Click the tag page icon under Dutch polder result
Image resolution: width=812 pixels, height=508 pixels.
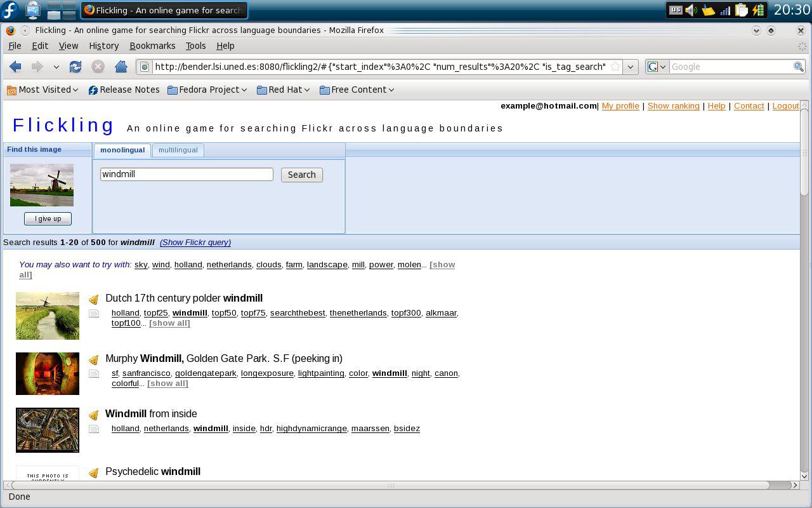click(x=94, y=313)
